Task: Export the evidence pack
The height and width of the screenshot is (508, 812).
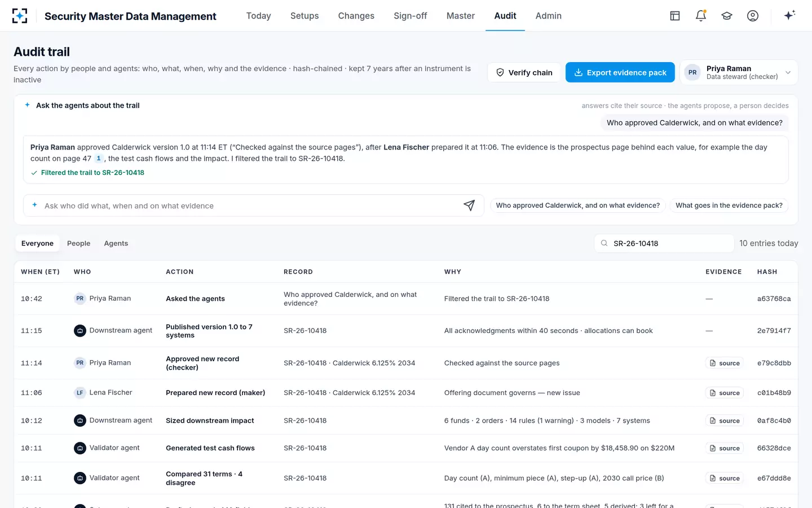Action: pyautogui.click(x=620, y=72)
